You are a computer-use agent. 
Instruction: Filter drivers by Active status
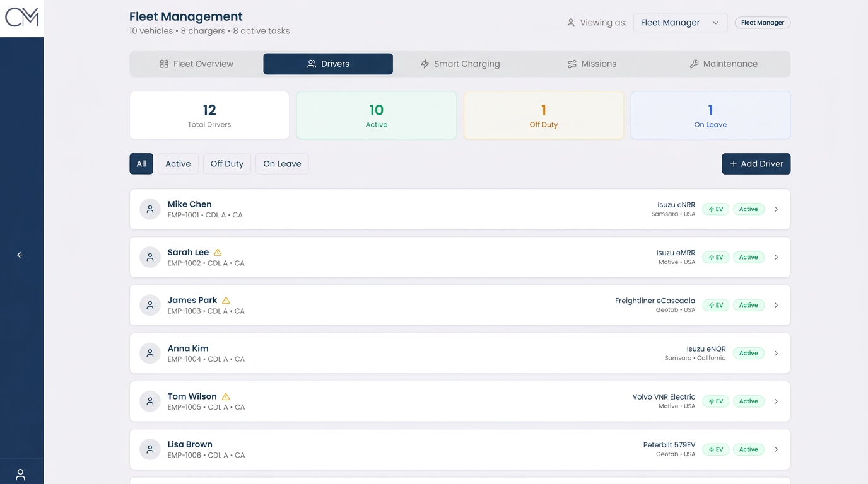(178, 164)
